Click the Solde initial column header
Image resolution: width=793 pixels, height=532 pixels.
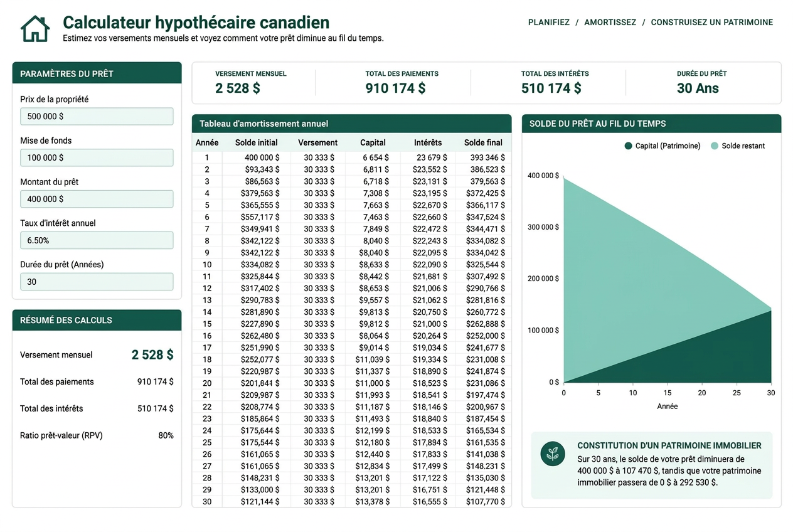tap(257, 142)
